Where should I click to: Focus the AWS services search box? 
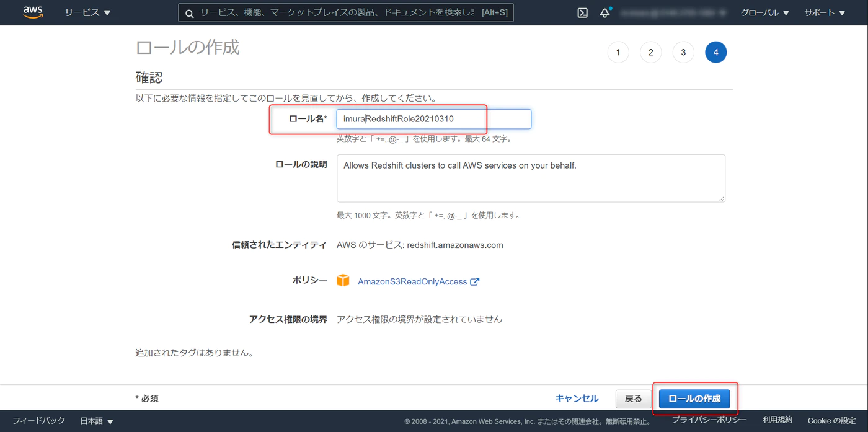point(346,13)
